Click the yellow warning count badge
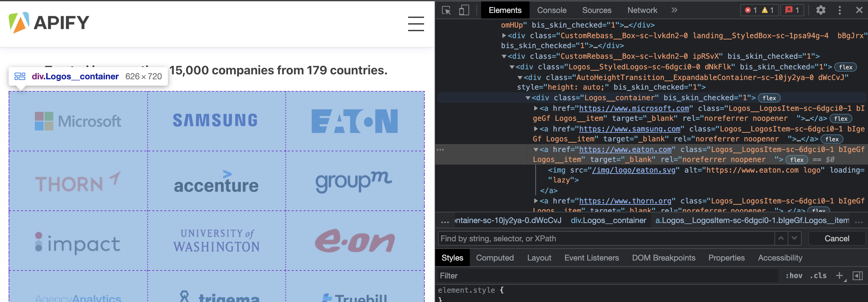Screen dimensions: 868x302 (x=767, y=10)
